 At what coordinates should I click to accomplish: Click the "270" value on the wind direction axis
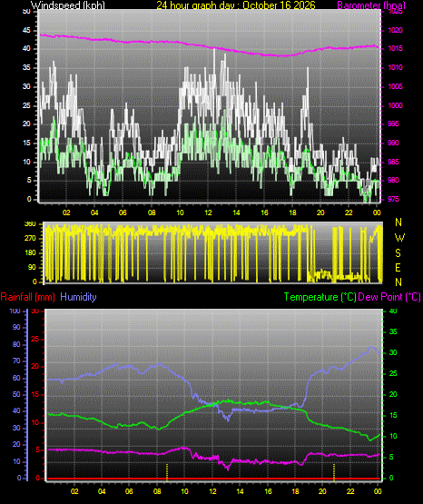[x=30, y=239]
